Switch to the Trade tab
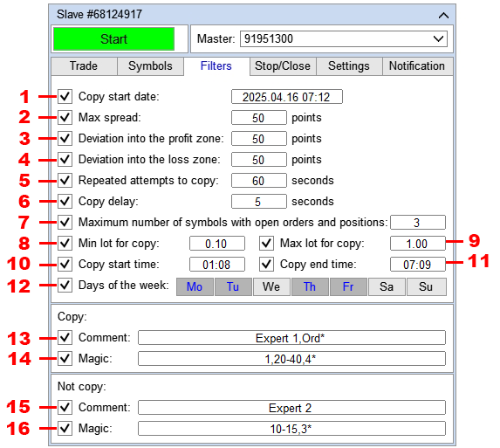The image size is (500, 448). (x=84, y=66)
